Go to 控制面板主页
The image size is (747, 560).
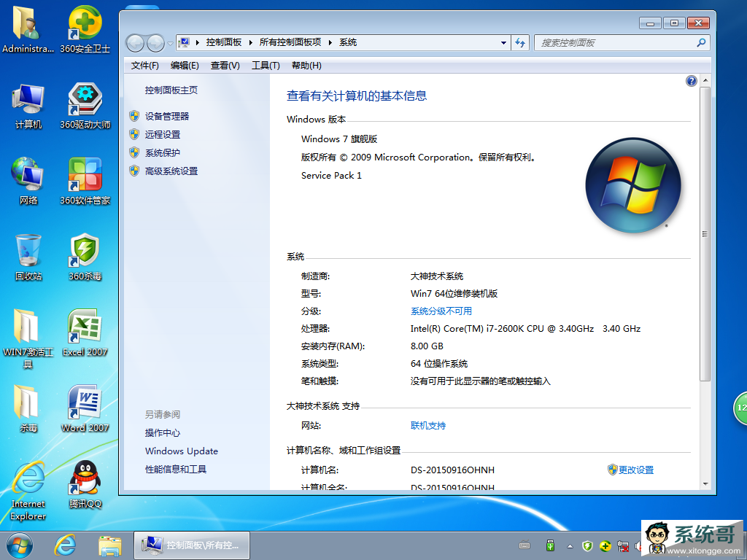[171, 90]
